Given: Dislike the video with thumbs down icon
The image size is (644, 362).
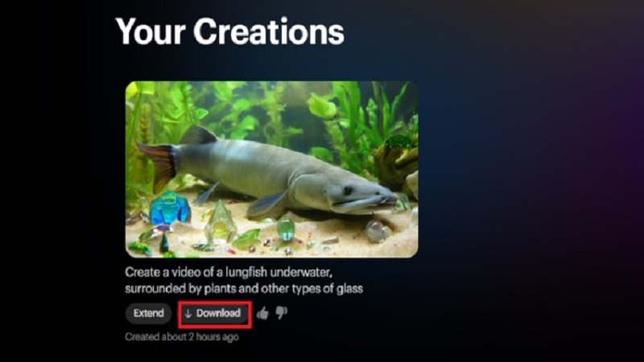Looking at the screenshot, I should pos(281,313).
